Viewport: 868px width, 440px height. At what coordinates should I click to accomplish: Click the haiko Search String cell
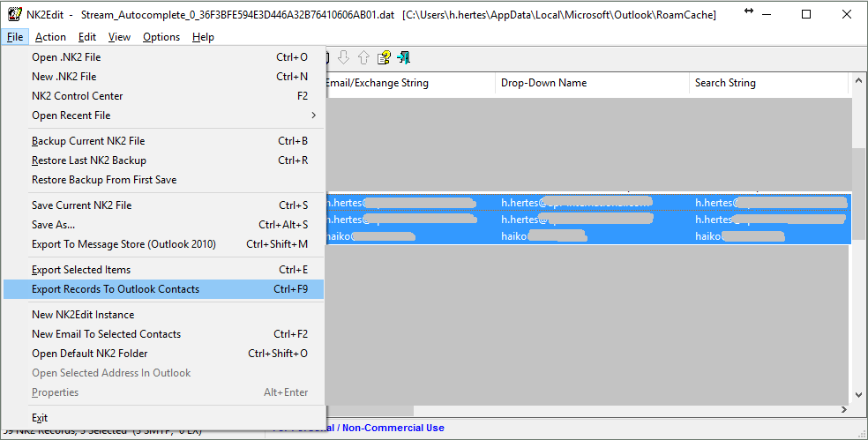(770, 236)
